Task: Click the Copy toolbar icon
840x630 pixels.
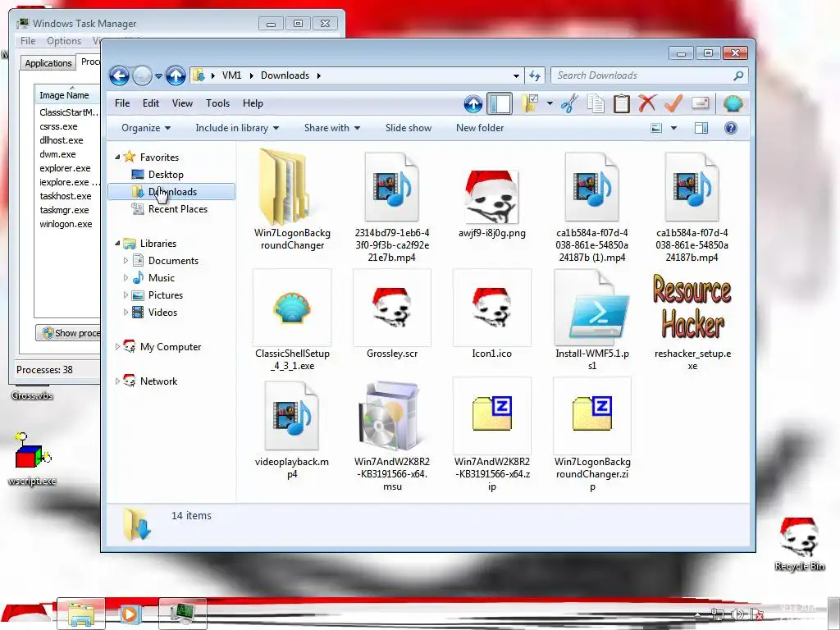Action: 596,103
